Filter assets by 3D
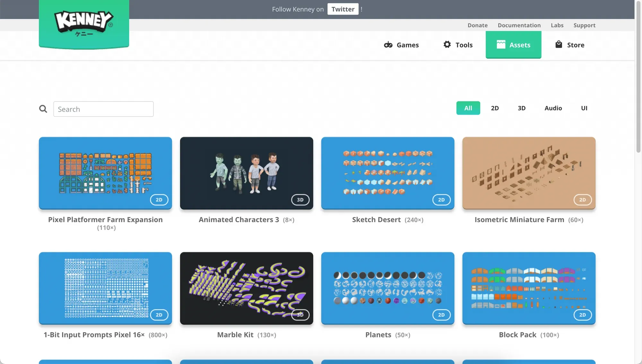The width and height of the screenshot is (642, 364). 521,108
